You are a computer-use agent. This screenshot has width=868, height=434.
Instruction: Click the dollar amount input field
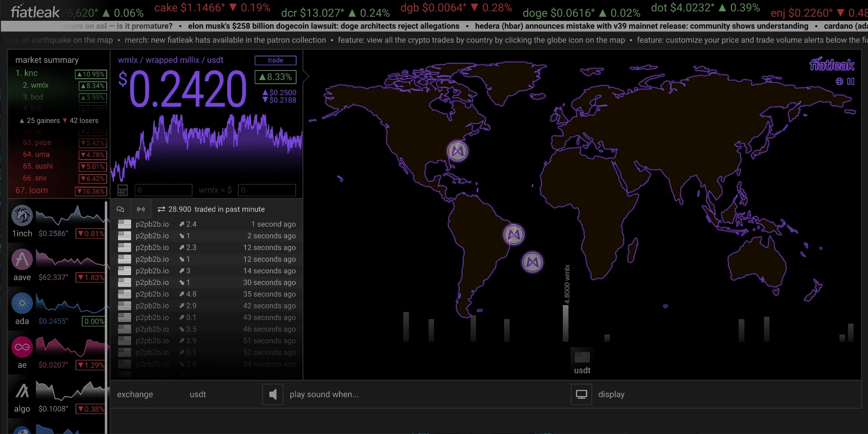[267, 190]
